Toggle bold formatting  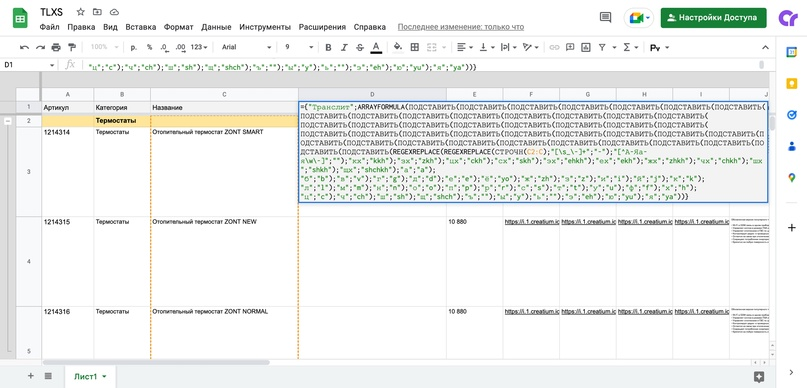328,47
